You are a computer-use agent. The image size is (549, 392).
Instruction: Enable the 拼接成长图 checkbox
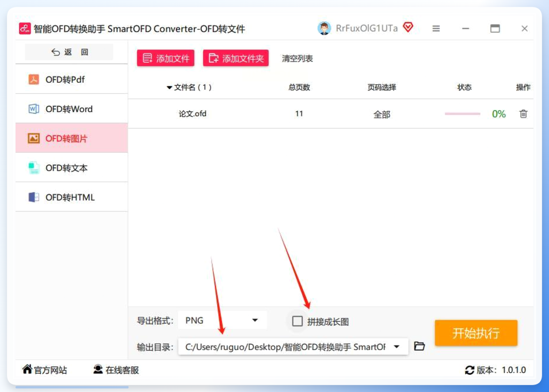coord(298,321)
